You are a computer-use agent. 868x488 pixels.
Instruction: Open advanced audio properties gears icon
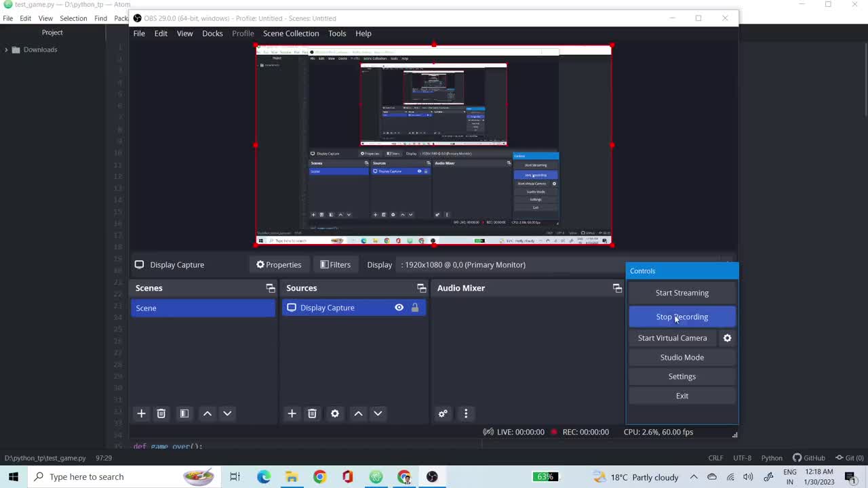(x=443, y=413)
